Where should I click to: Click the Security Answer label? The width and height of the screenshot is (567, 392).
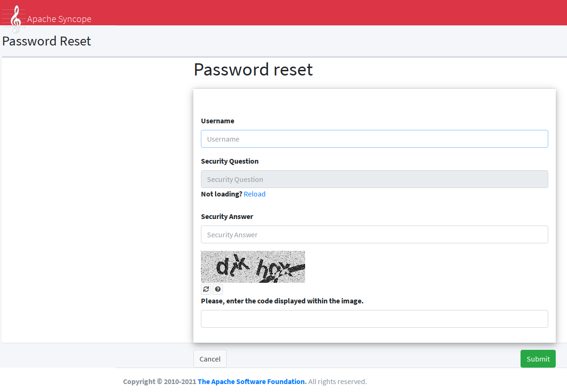click(x=227, y=216)
